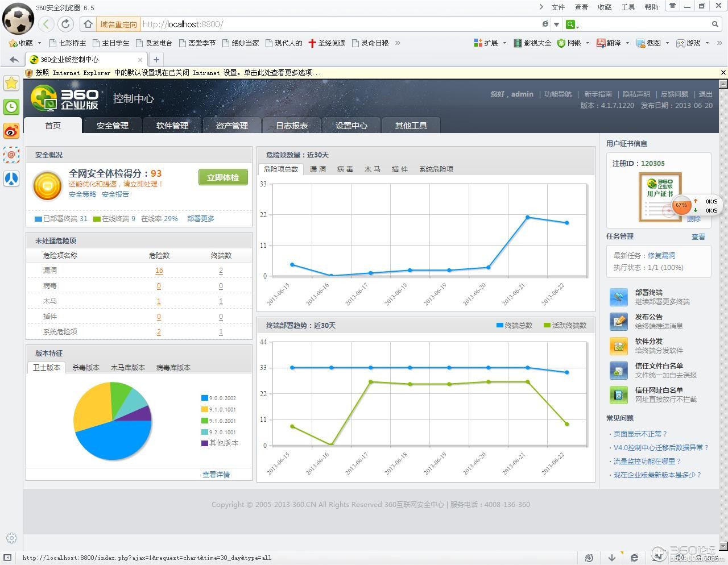Toggle 终端总数 legend in deployment chart

[x=514, y=326]
